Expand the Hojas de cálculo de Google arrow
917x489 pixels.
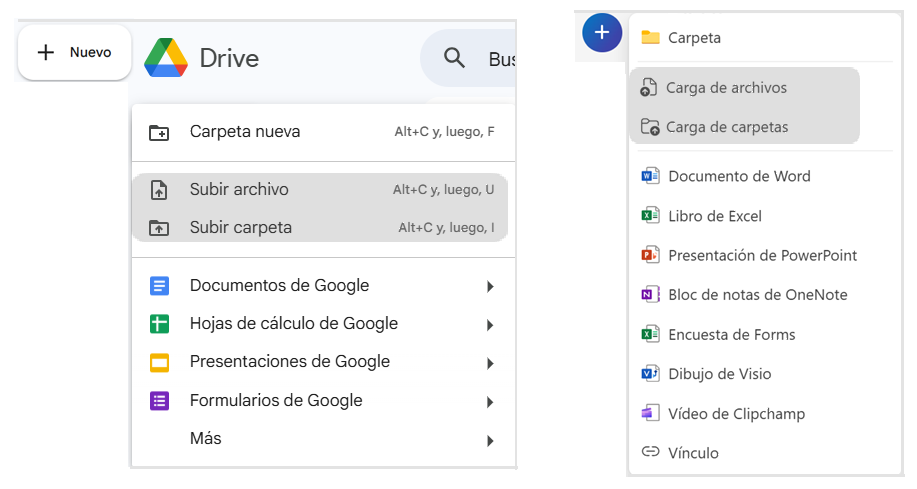(490, 325)
